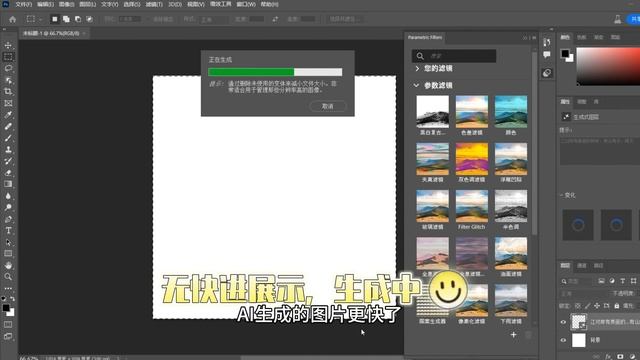Select the Crop tool

tap(8, 91)
